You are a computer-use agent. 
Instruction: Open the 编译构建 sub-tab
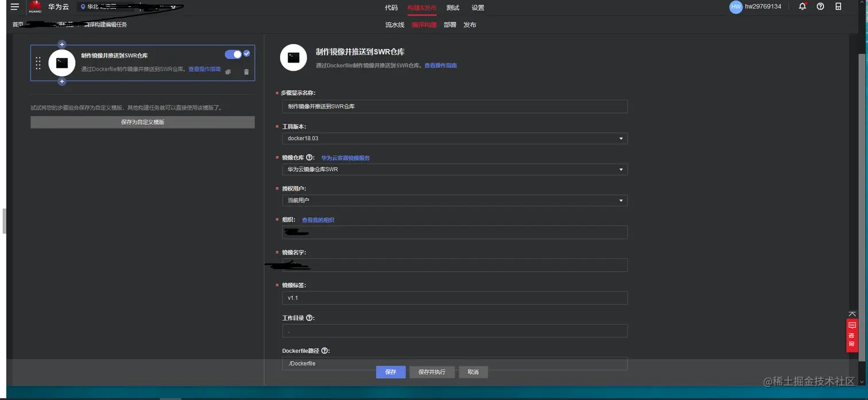click(x=424, y=25)
